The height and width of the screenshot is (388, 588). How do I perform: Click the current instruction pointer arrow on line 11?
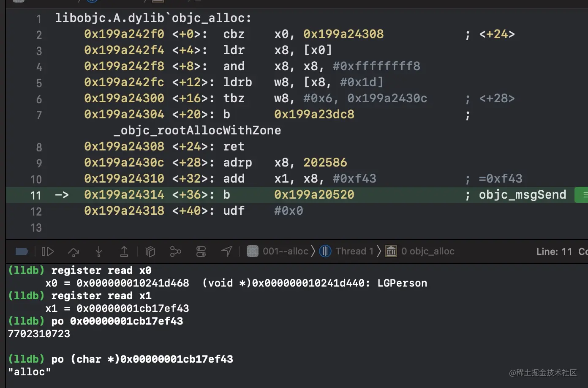click(62, 195)
